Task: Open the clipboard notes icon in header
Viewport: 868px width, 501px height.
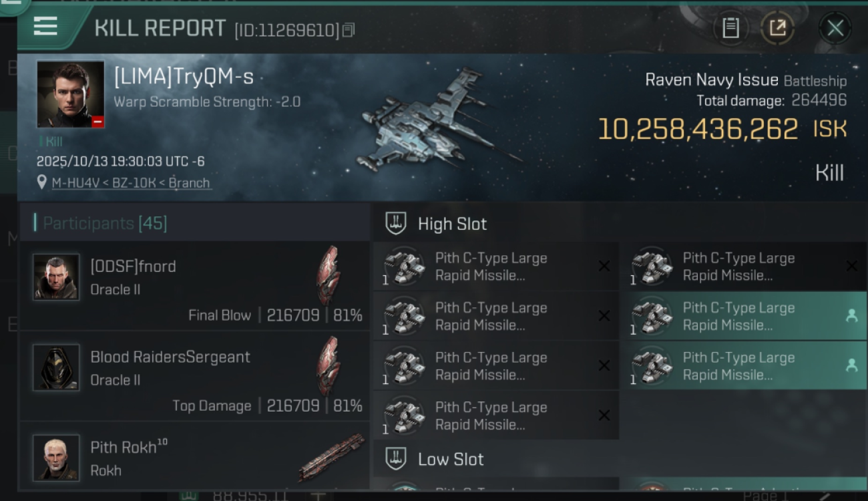Action: [x=730, y=28]
